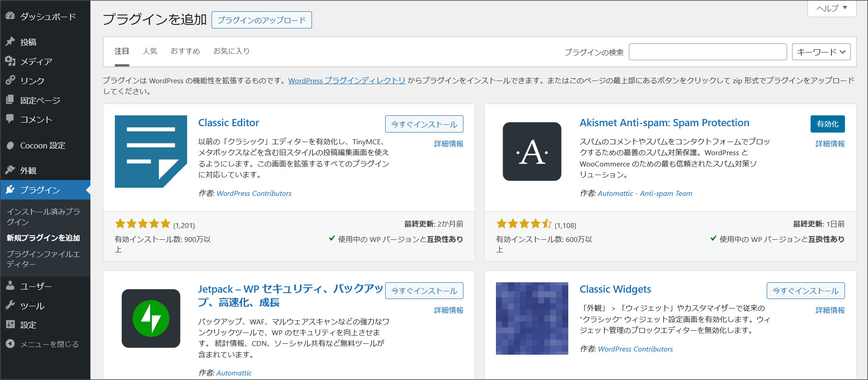
Task: Click the Plugins plug icon
Action: [x=10, y=190]
